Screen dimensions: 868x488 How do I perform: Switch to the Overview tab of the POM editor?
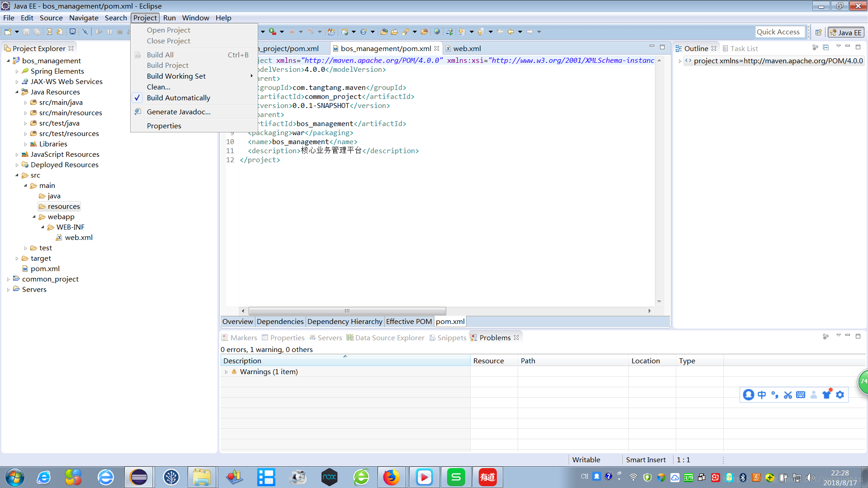[238, 321]
